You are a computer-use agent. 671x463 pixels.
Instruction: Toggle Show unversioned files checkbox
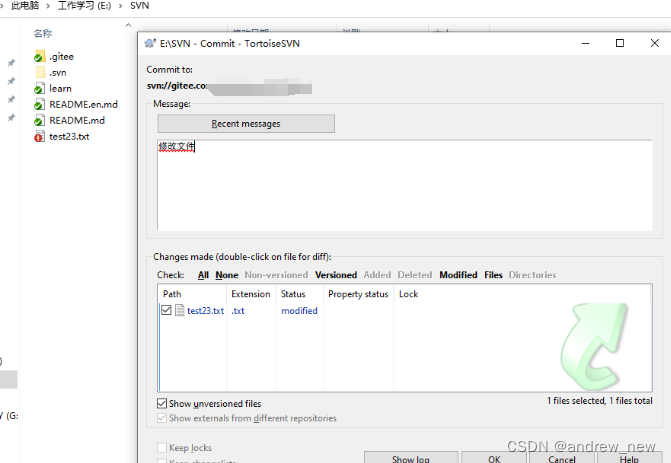pos(162,404)
